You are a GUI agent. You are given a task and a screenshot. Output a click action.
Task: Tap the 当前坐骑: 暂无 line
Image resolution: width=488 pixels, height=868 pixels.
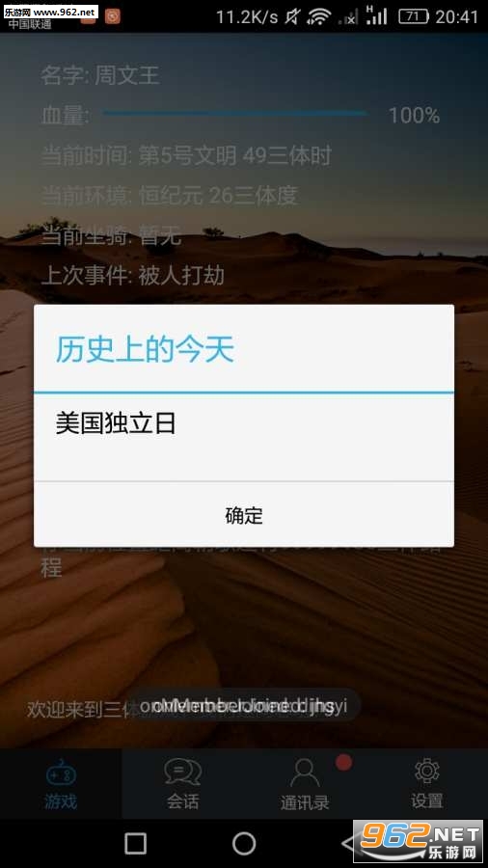tap(111, 235)
